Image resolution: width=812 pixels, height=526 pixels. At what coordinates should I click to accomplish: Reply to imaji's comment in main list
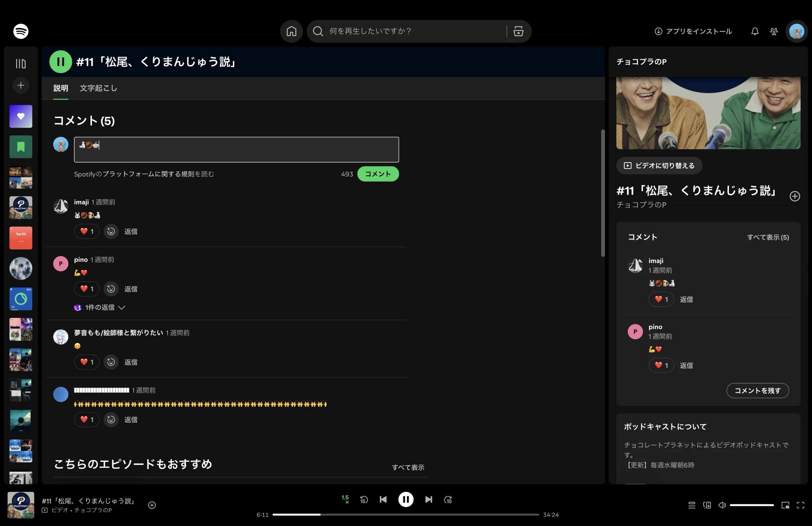(x=131, y=231)
